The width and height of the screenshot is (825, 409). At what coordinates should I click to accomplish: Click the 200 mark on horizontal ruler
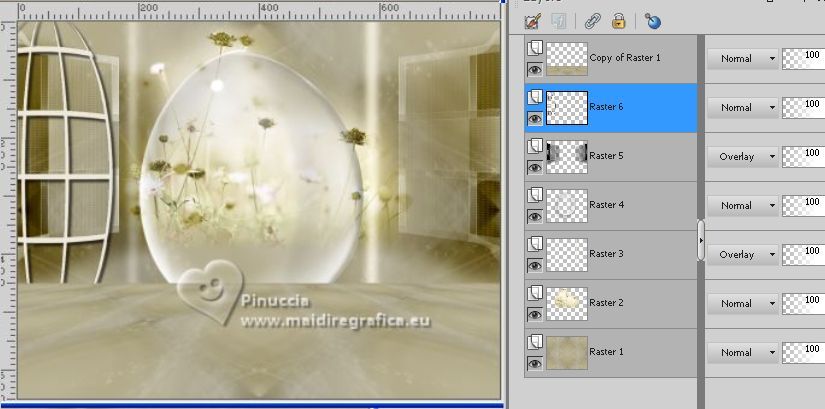(149, 8)
